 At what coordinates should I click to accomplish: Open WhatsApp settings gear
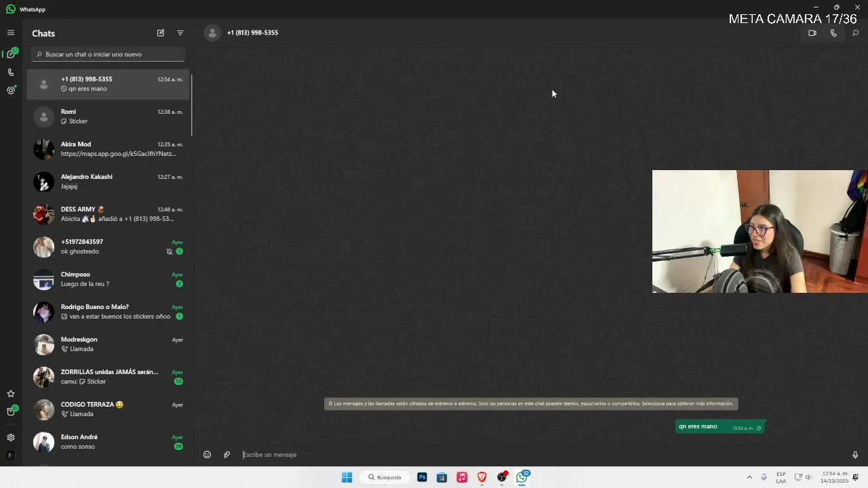click(x=11, y=438)
